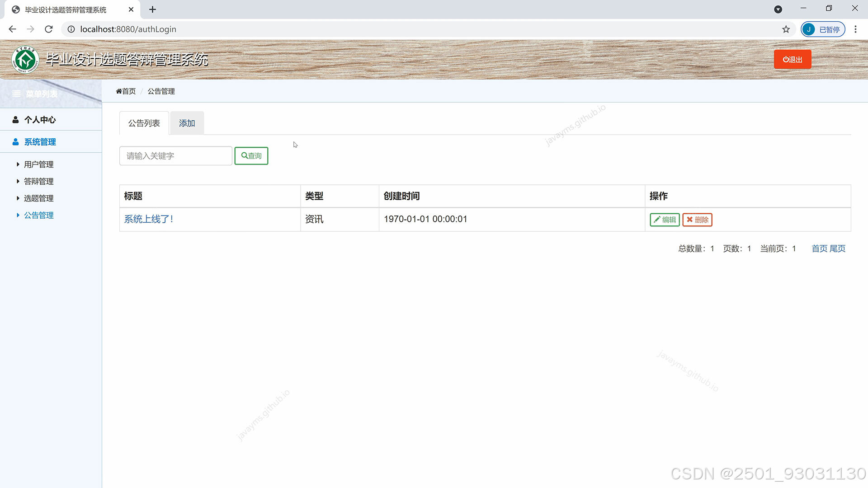The image size is (868, 488).
Task: Click the red 退出 logout button
Action: click(x=793, y=59)
